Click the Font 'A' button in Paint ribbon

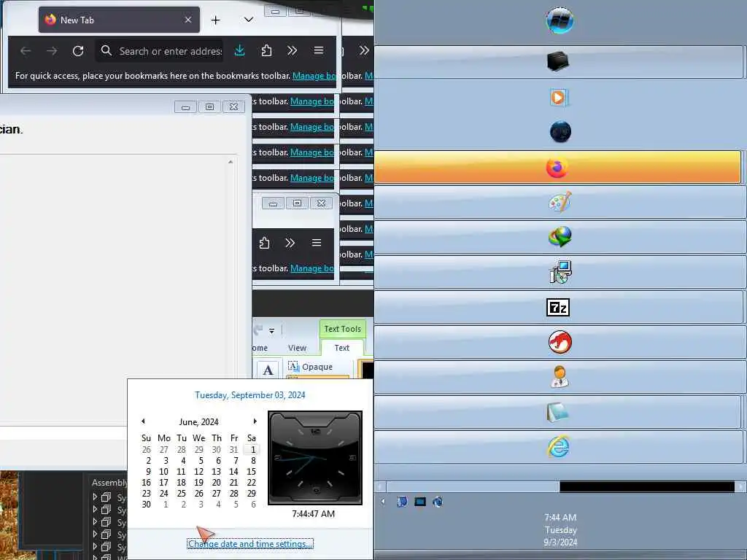tap(268, 370)
